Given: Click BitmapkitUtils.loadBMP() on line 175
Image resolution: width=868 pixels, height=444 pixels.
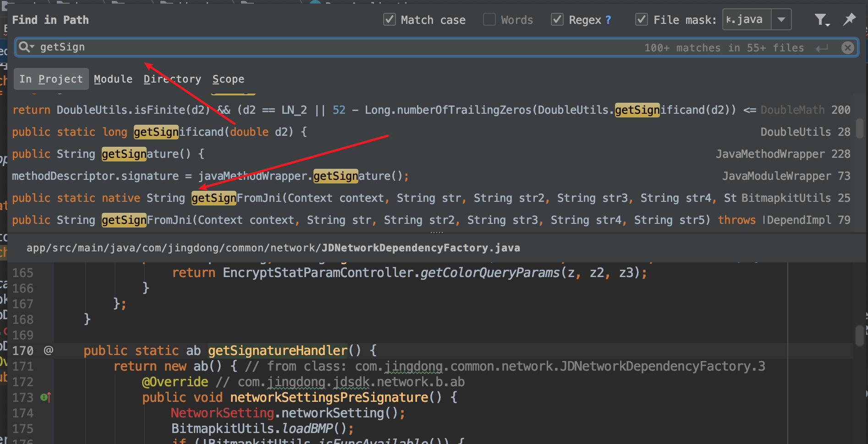Looking at the screenshot, I should click(x=259, y=429).
